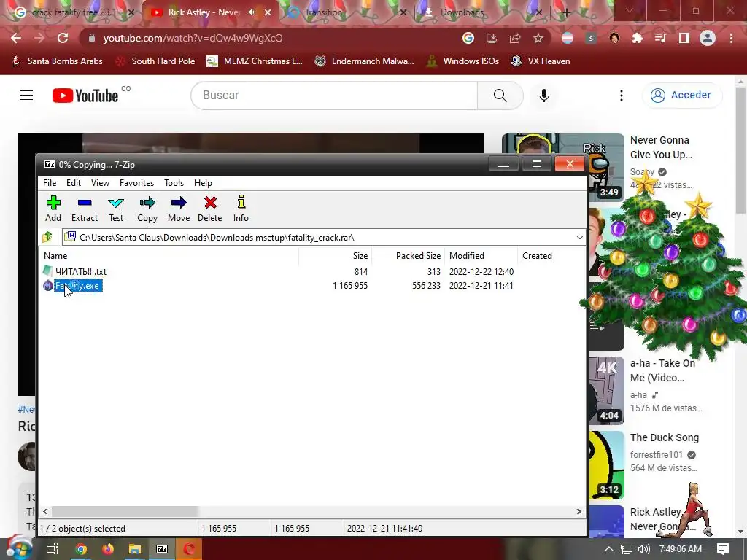Select the Fatality.exe file entry

(x=77, y=286)
